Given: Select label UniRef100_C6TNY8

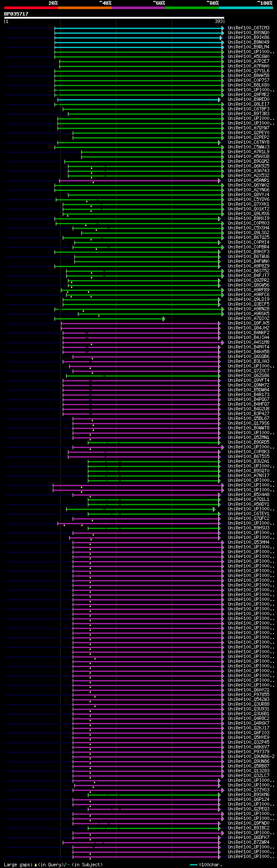Looking at the screenshot, I should tap(248, 142).
